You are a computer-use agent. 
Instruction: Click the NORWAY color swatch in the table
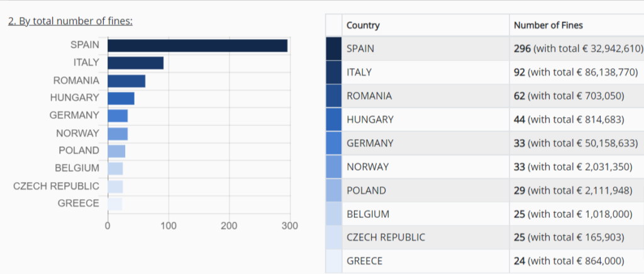point(333,167)
